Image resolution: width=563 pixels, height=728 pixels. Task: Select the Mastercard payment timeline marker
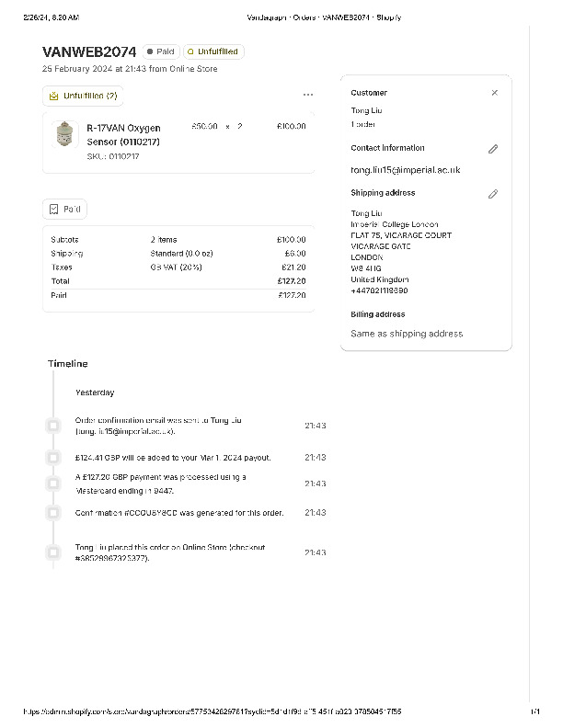tap(53, 483)
